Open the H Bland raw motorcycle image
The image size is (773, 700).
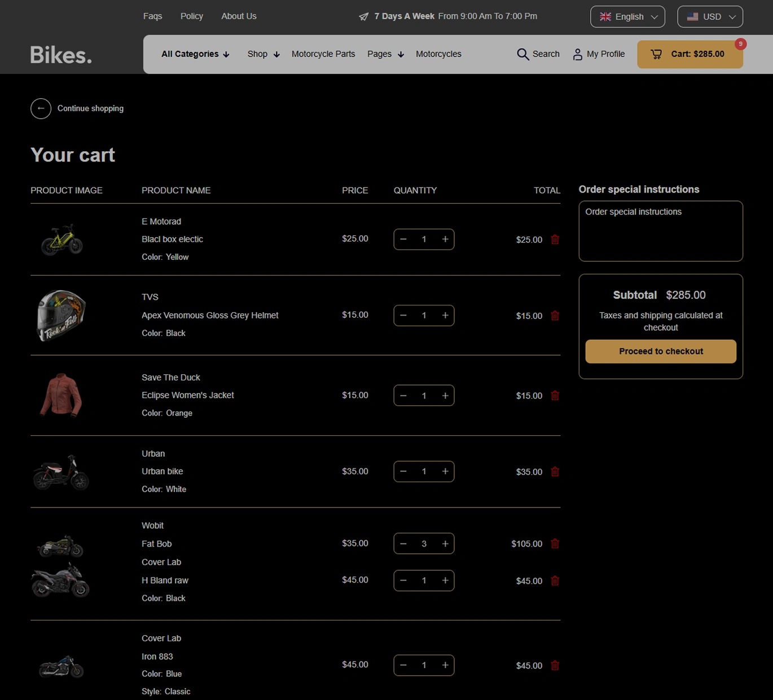click(60, 580)
